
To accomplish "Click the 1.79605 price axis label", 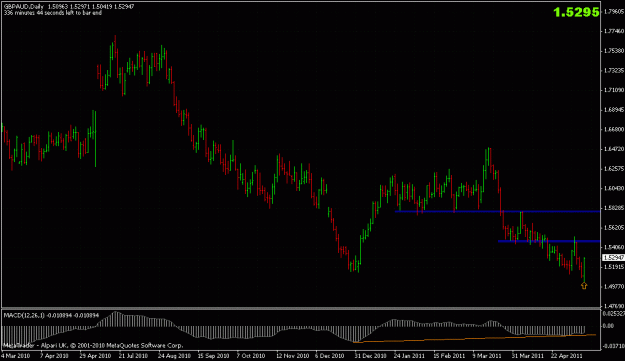I will tap(613, 11).
